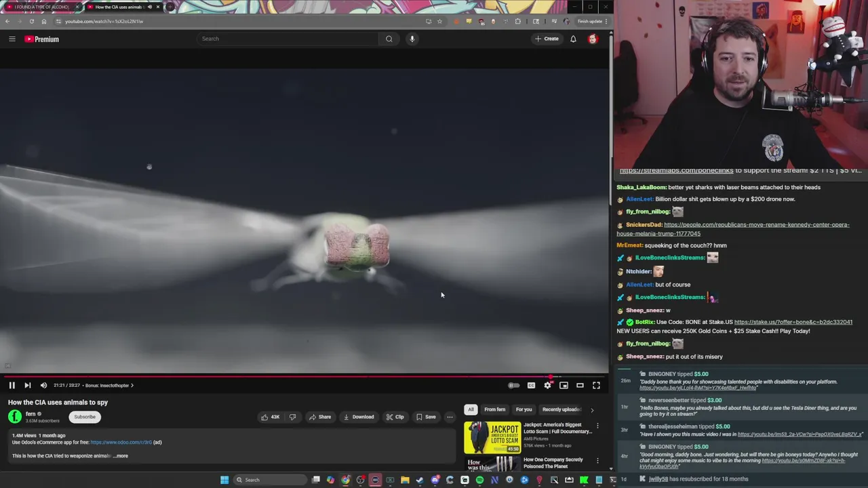Download the video
868x488 pixels.
358,417
